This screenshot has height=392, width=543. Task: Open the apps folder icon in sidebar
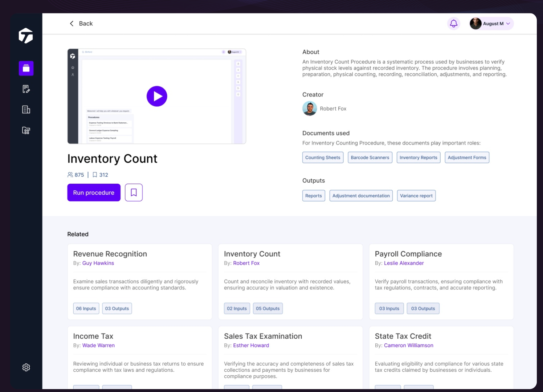(x=26, y=130)
